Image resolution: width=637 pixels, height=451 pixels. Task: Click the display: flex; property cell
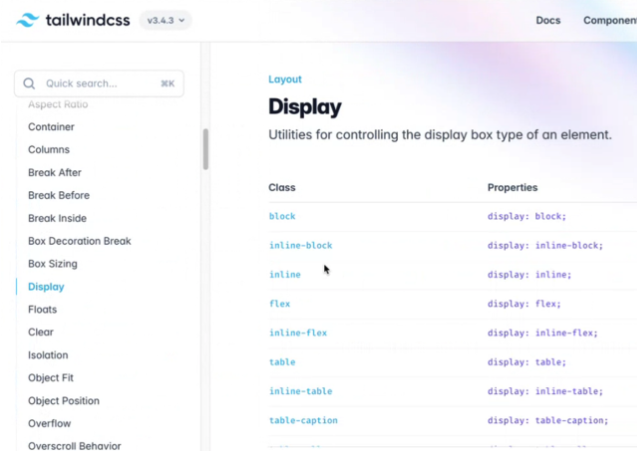(524, 304)
